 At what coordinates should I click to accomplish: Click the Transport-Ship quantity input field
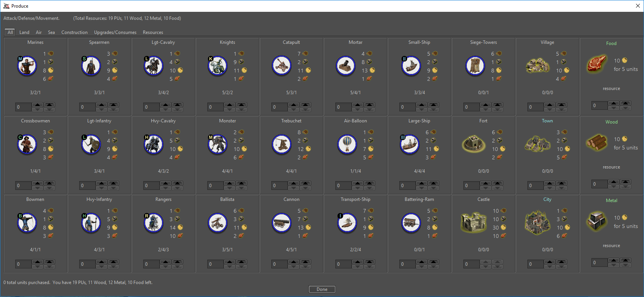[x=343, y=264]
